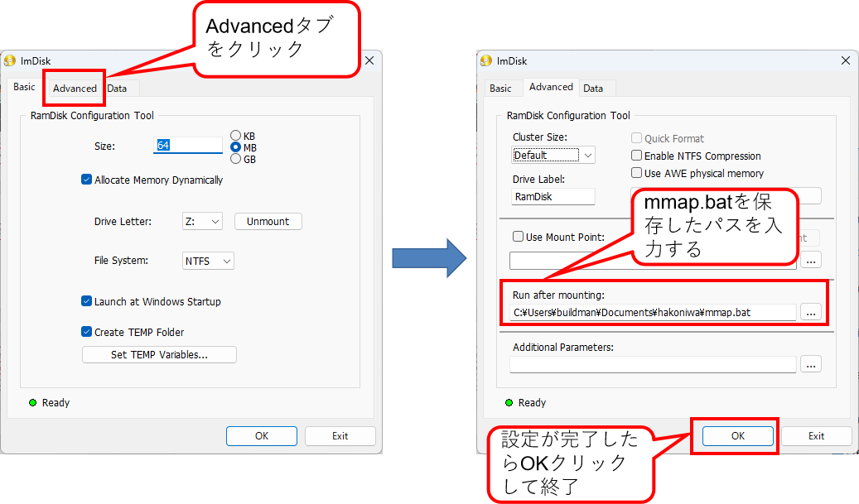
Task: Enable NTFS Compression checkbox
Action: coord(636,156)
